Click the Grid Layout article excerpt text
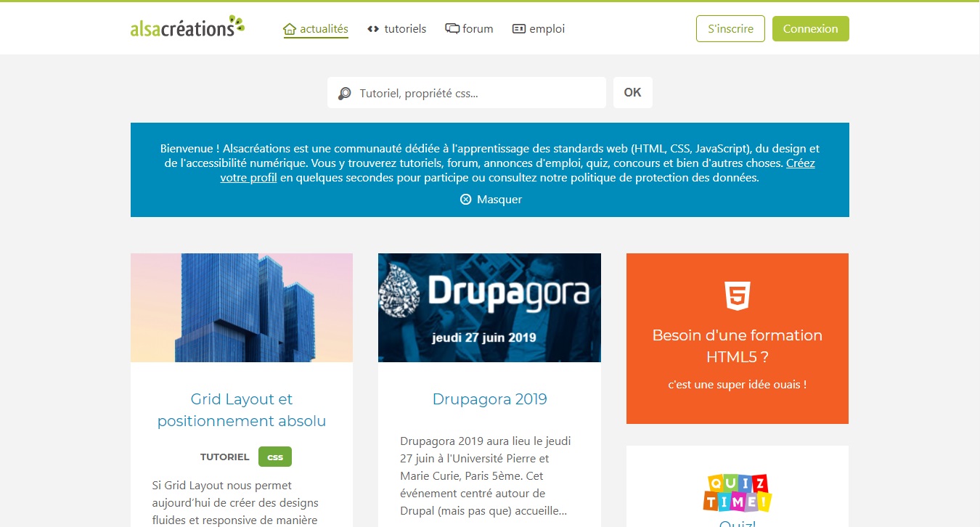 pos(236,502)
